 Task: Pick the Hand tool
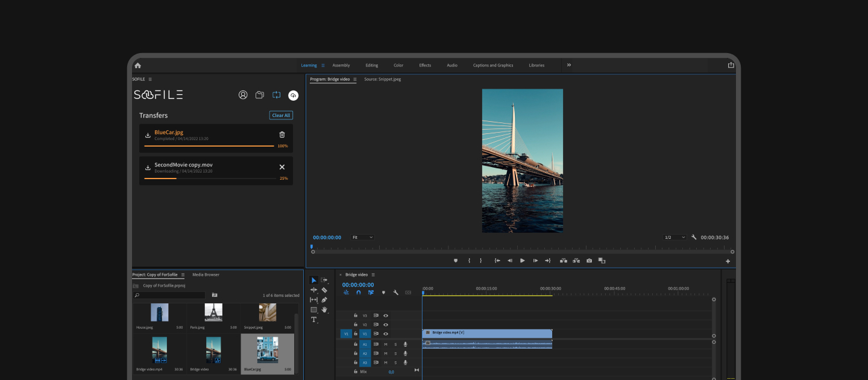click(324, 309)
